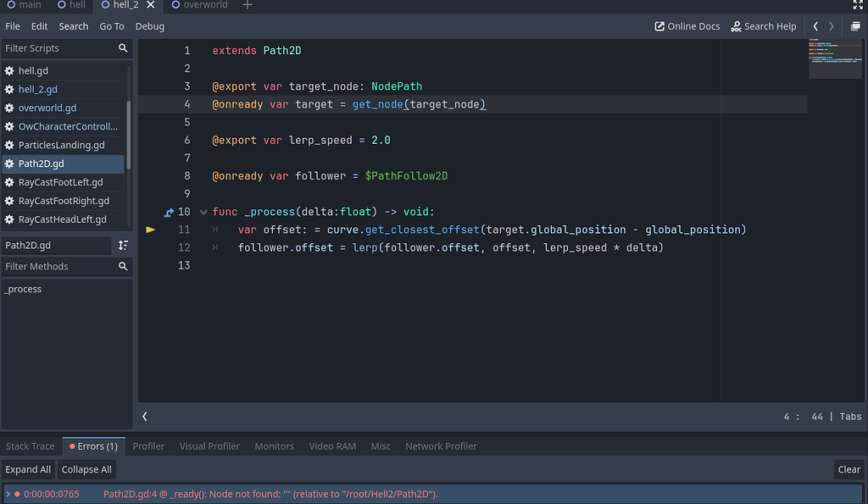Image resolution: width=868 pixels, height=504 pixels.
Task: Collapse the scripts panel with bottom-left chevron
Action: pyautogui.click(x=144, y=416)
